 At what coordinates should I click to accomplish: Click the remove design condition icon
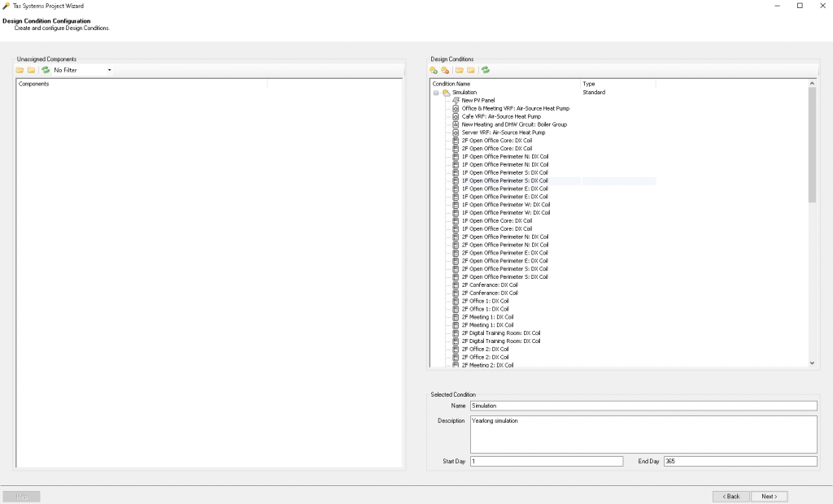(x=445, y=70)
